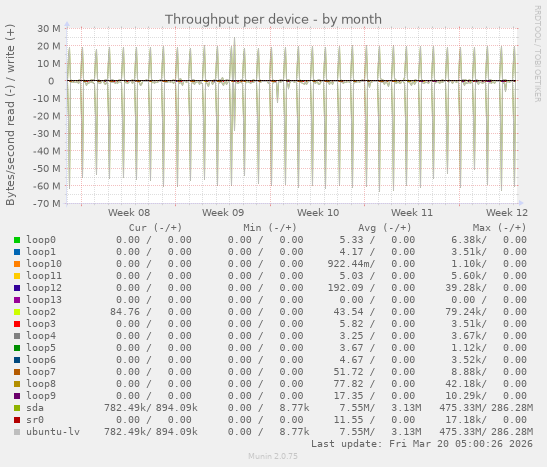
Task: Select the sda legend label
Action: (x=35, y=408)
